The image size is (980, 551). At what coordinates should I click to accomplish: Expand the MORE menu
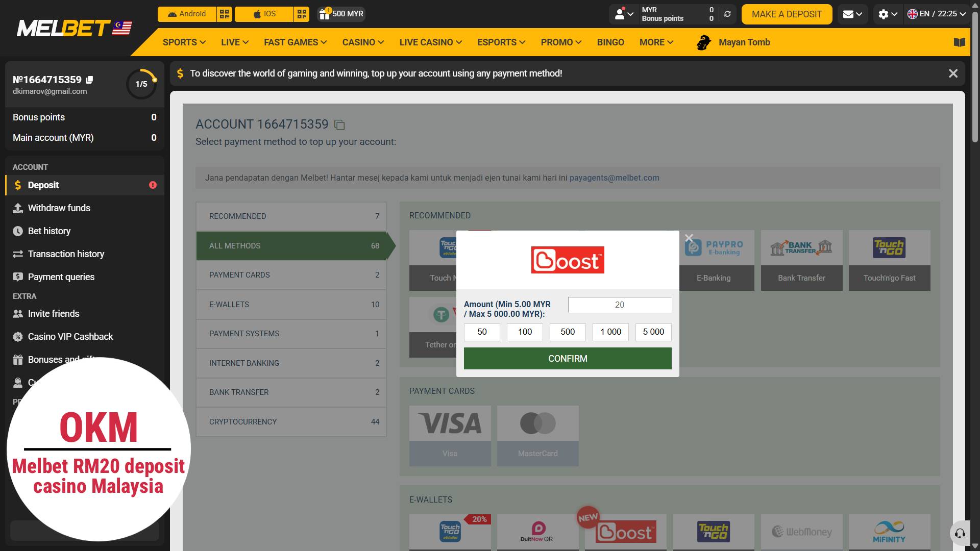tap(656, 42)
